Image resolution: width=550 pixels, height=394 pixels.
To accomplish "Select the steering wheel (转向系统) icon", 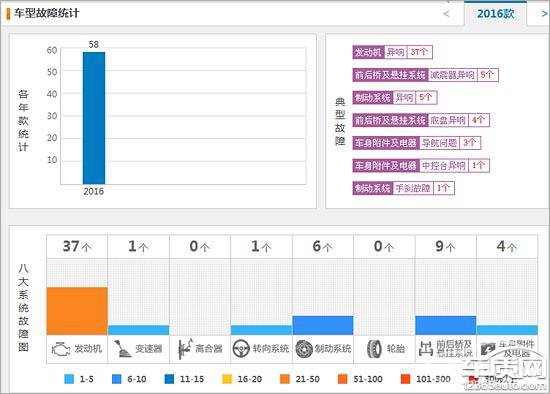I will click(241, 349).
